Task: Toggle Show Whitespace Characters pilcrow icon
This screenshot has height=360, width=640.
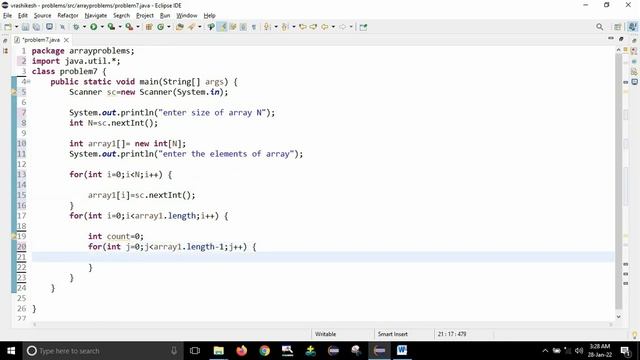Action: point(254,27)
